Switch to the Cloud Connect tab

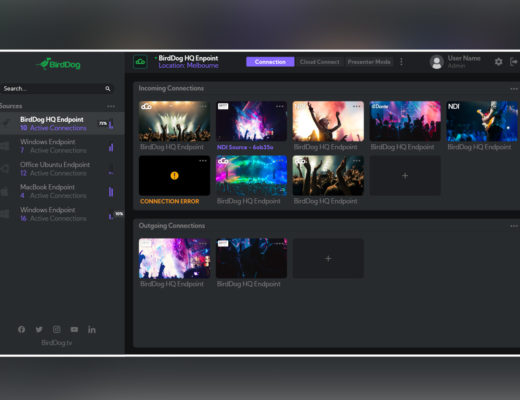(x=319, y=62)
